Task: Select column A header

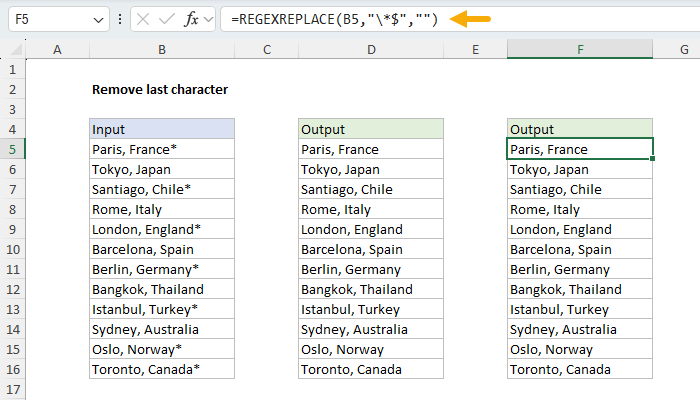Action: (58, 50)
